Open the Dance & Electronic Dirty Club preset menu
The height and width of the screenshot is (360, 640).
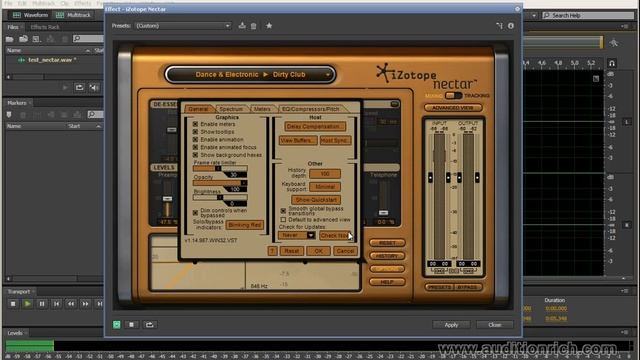point(250,75)
